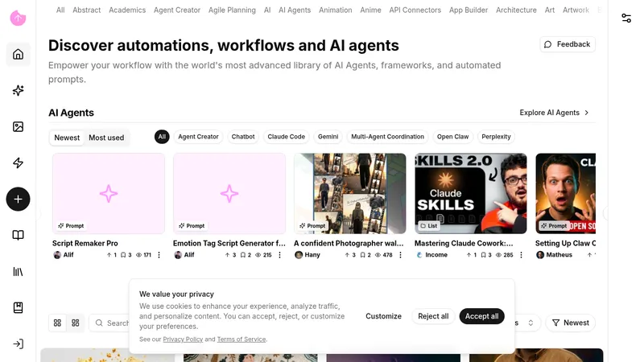Select App Builder category tab
This screenshot has height=362, width=644.
click(469, 10)
